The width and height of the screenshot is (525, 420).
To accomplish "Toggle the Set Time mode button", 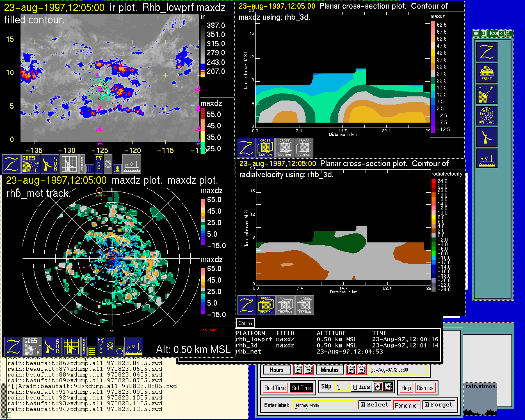I will [x=301, y=388].
